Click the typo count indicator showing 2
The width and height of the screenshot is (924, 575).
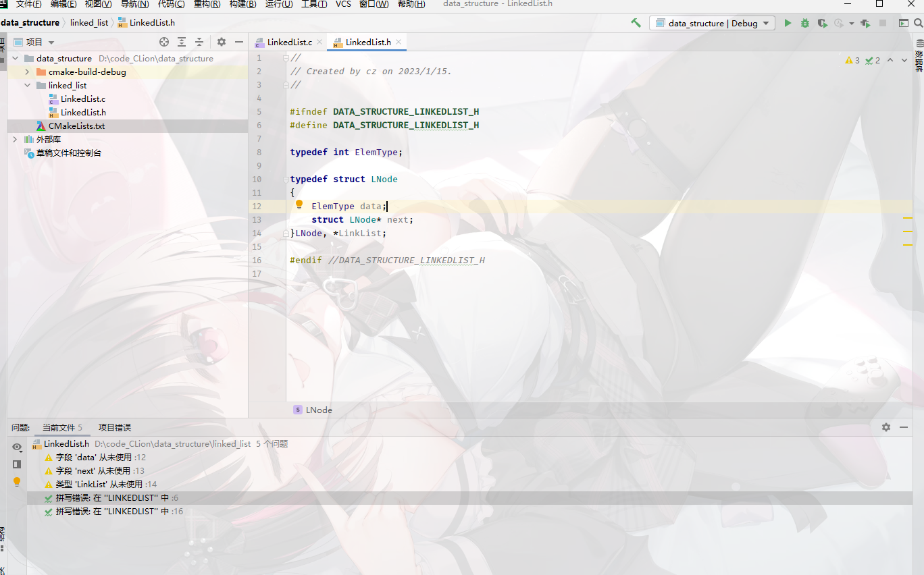point(873,60)
